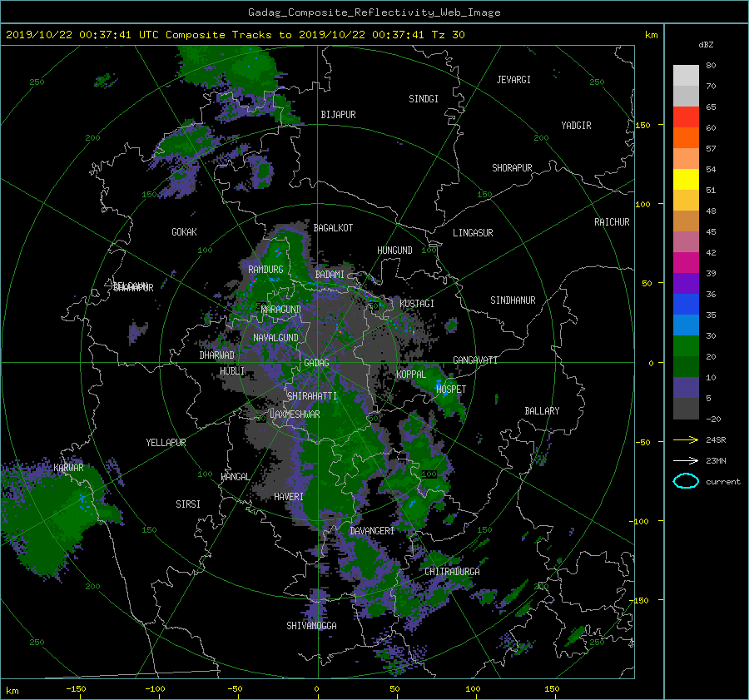Click the RAICHUR city label
Image resolution: width=749 pixels, height=700 pixels.
(612, 221)
